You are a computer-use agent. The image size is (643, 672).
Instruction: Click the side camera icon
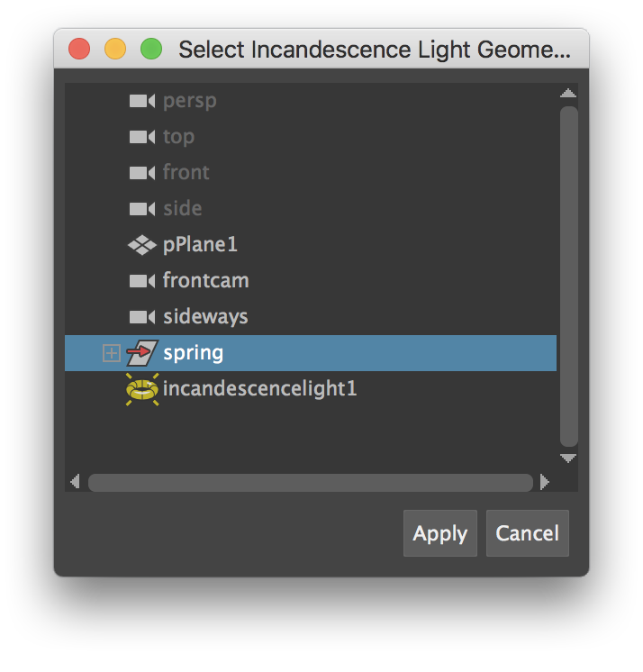click(142, 209)
